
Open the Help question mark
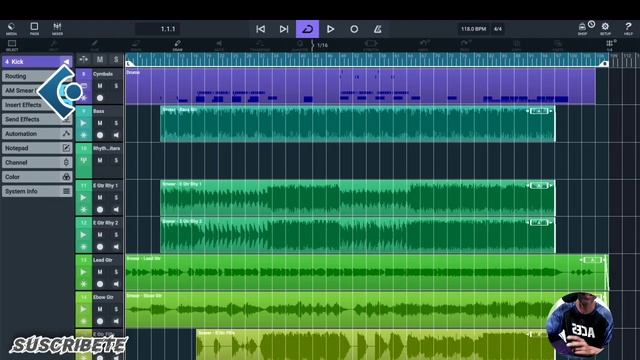coord(628,29)
